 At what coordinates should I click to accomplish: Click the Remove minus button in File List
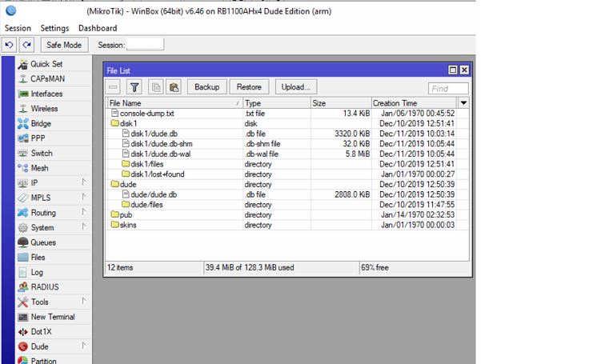[113, 87]
